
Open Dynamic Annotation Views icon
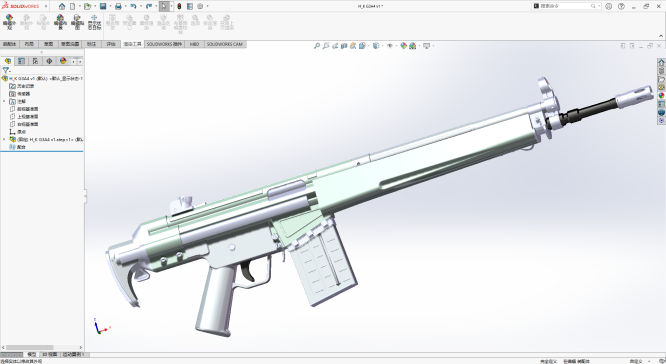pos(353,46)
